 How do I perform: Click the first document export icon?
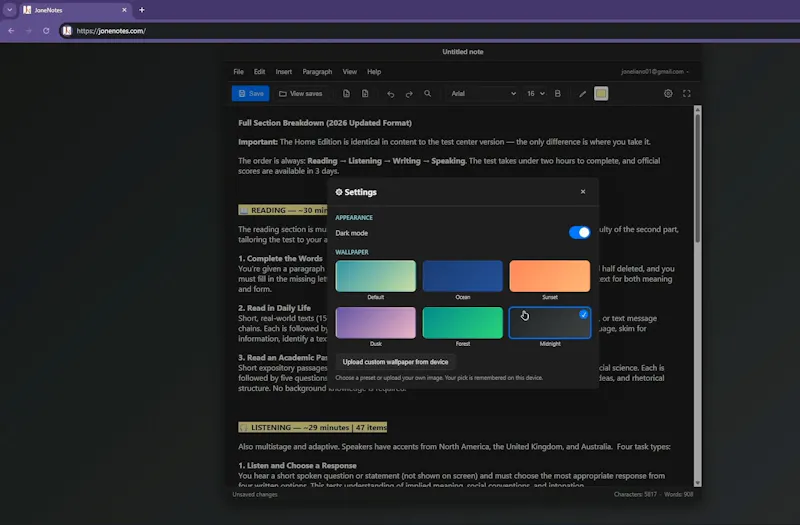pyautogui.click(x=346, y=93)
